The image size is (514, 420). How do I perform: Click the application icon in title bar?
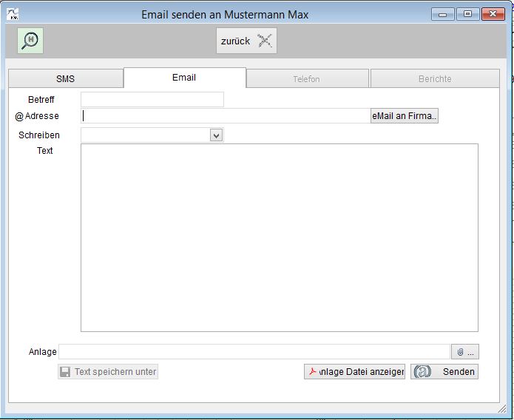pos(13,14)
